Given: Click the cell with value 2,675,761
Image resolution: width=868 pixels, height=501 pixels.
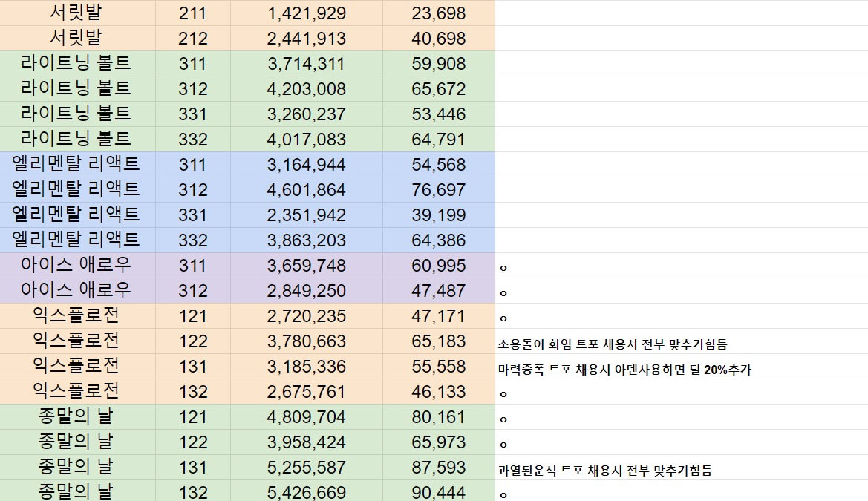Looking at the screenshot, I should pos(306,392).
